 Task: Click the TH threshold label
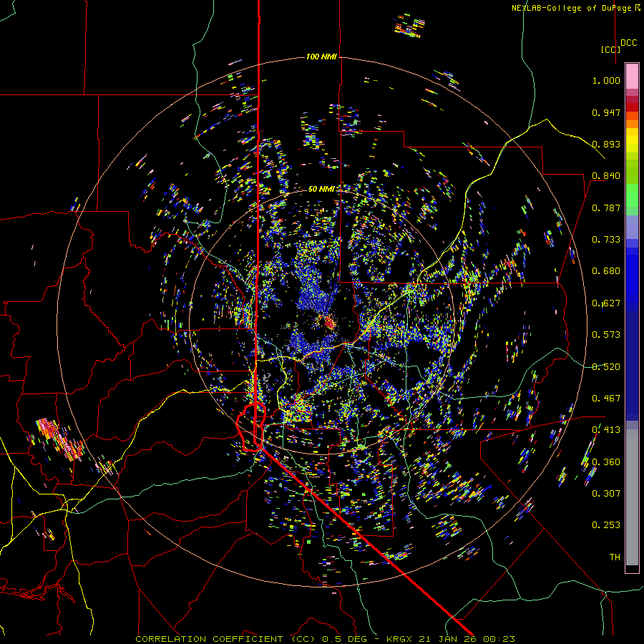click(x=615, y=557)
